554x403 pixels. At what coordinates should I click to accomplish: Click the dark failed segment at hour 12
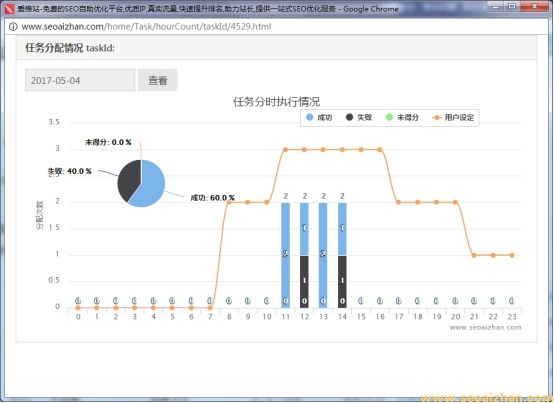(304, 281)
